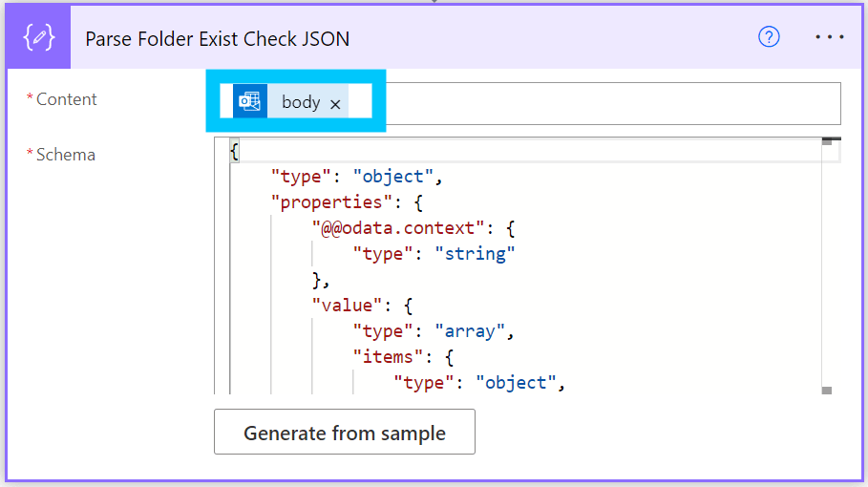Image resolution: width=868 pixels, height=487 pixels.
Task: Click the schema editor vertical scrollbar
Action: (827, 267)
